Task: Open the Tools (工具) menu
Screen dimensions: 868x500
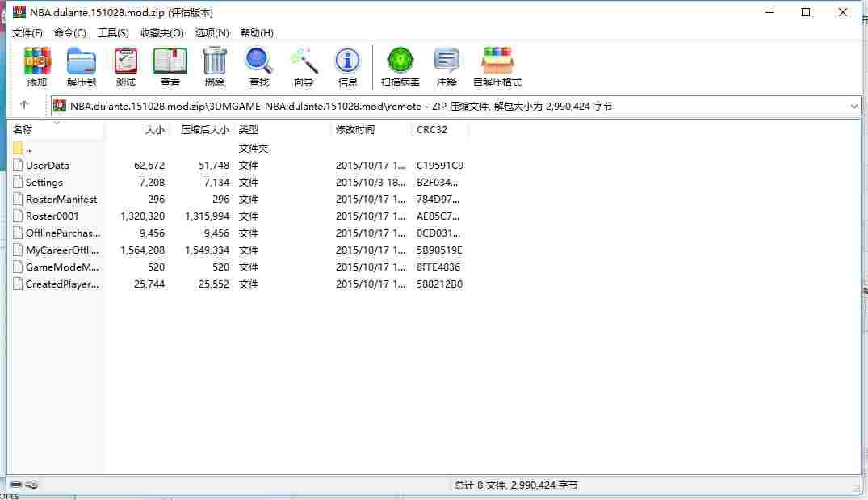Action: click(113, 32)
